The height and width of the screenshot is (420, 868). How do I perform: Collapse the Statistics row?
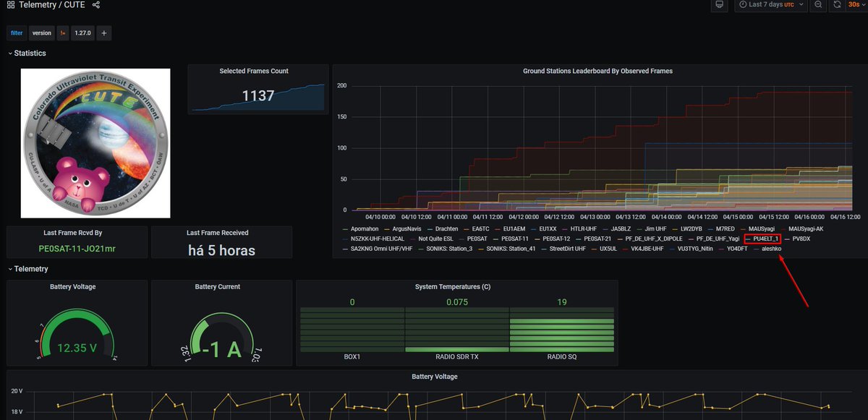click(27, 53)
